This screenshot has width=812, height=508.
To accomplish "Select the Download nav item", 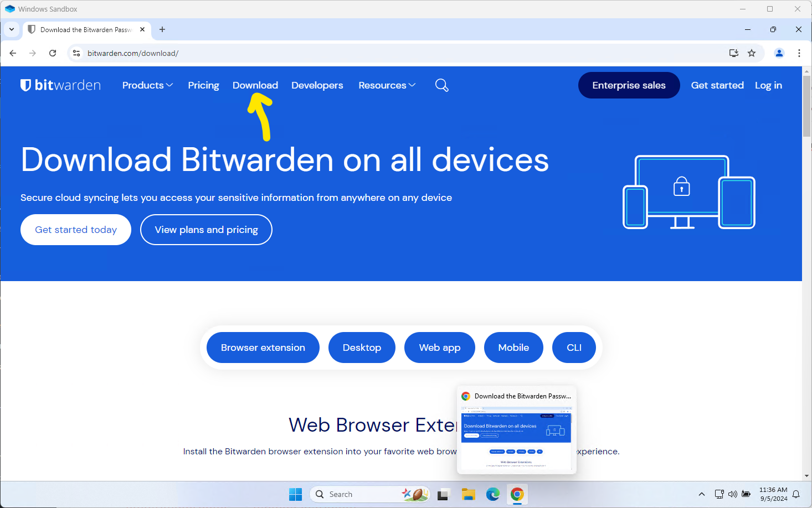I will click(255, 85).
